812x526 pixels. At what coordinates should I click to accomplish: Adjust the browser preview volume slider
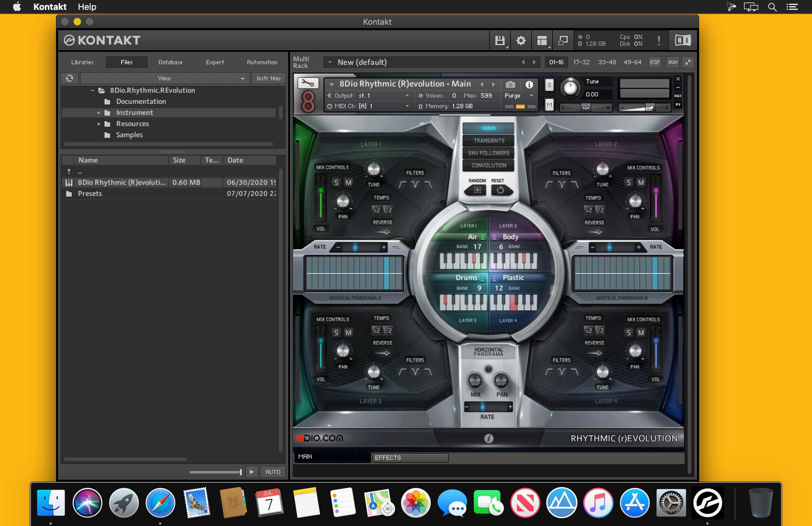coord(216,472)
